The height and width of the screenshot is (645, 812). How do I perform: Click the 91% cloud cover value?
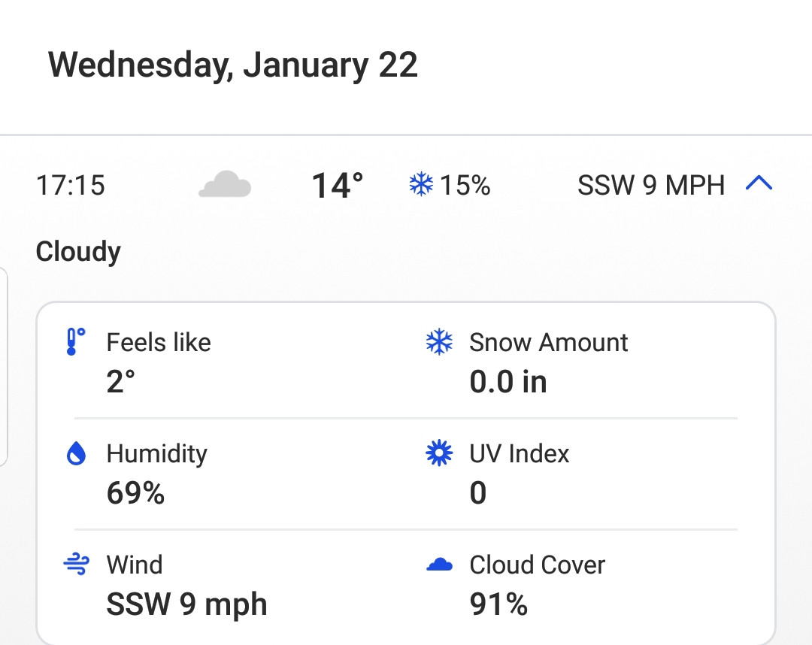coord(498,604)
